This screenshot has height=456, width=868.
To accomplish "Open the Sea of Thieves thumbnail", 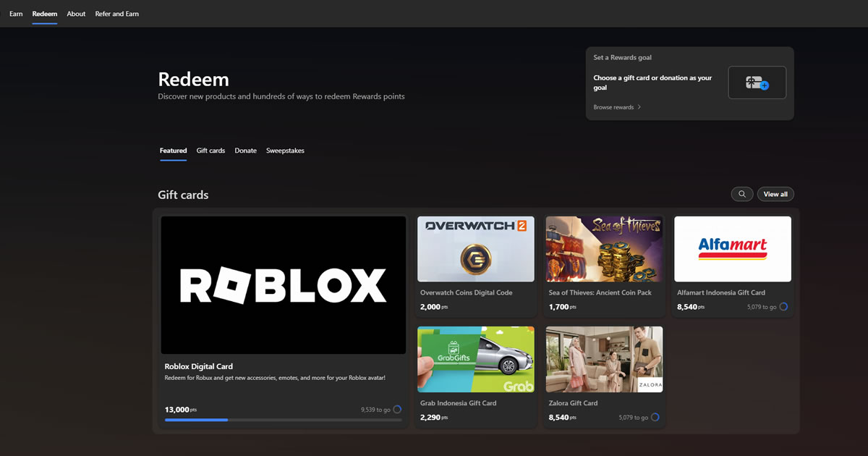I will pyautogui.click(x=604, y=249).
